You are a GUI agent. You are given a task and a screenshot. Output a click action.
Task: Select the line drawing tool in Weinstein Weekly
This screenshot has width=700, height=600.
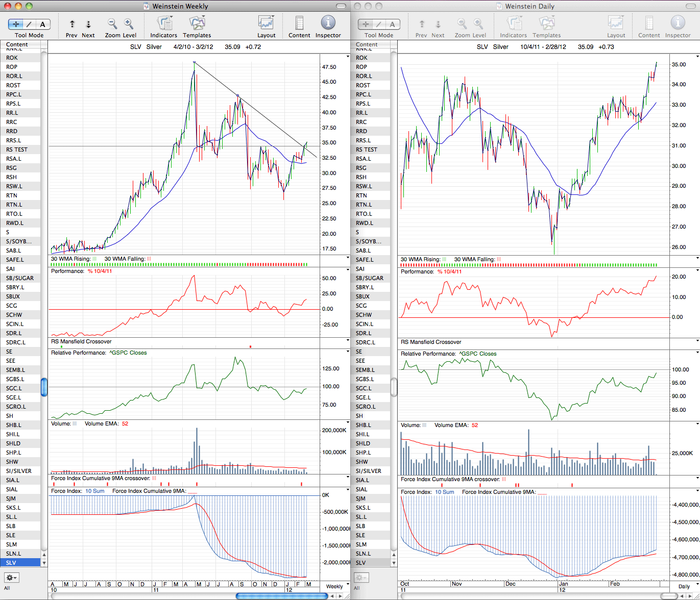pos(29,24)
